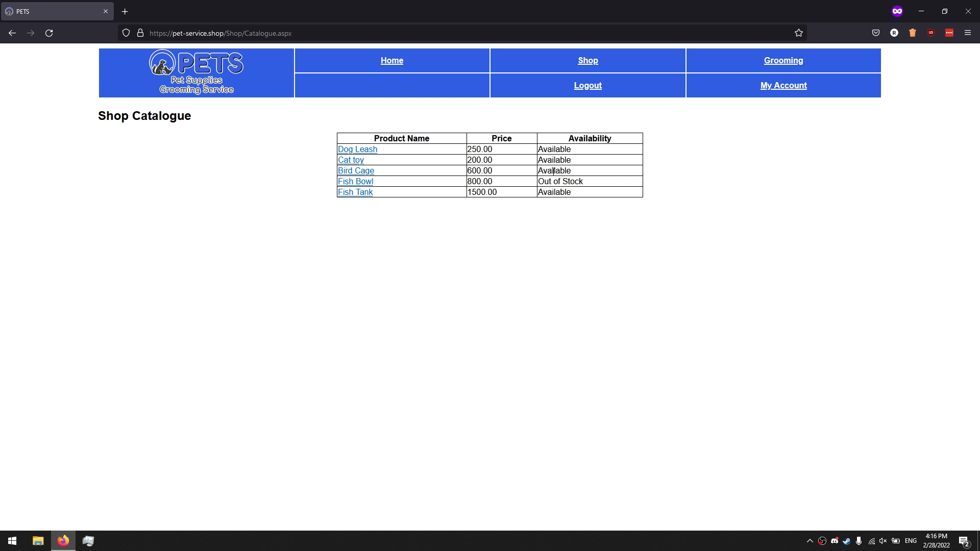Open the Fish Tank product link
The height and width of the screenshot is (551, 980).
click(x=355, y=192)
